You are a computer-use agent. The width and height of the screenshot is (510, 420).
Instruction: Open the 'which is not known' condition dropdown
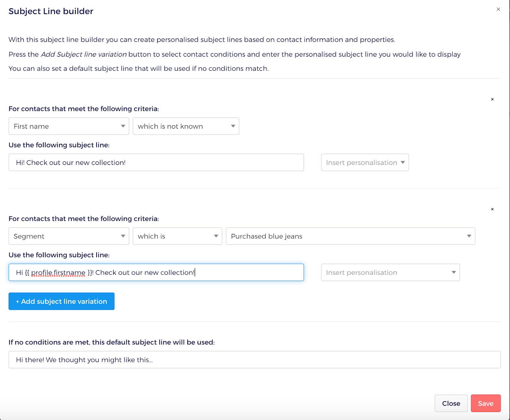tap(186, 126)
